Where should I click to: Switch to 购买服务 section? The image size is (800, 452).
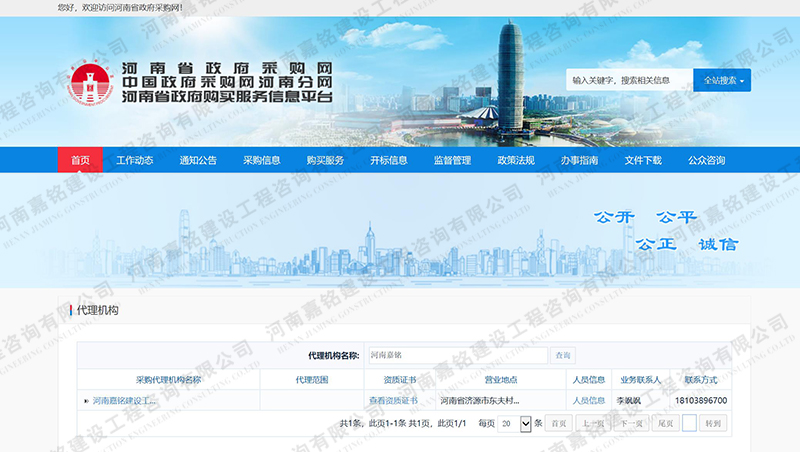point(325,160)
